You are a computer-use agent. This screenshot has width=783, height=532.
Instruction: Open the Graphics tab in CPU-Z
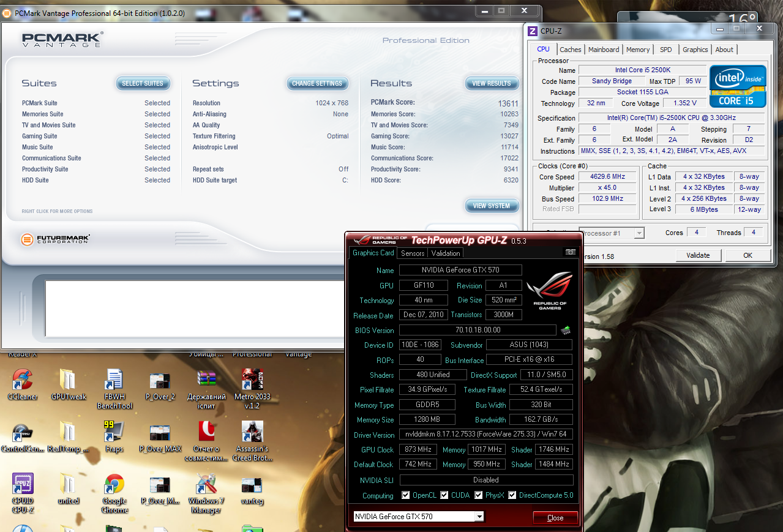click(695, 50)
